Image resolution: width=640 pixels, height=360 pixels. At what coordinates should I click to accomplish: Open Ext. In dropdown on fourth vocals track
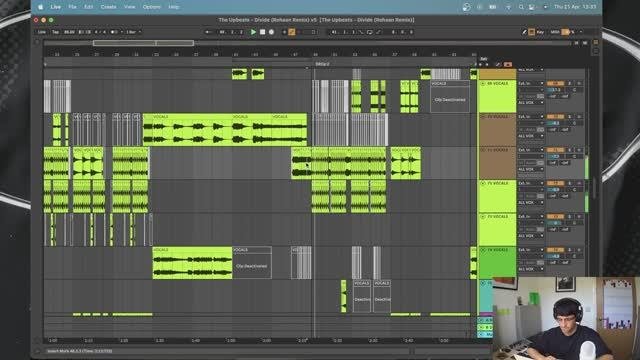tap(531, 183)
